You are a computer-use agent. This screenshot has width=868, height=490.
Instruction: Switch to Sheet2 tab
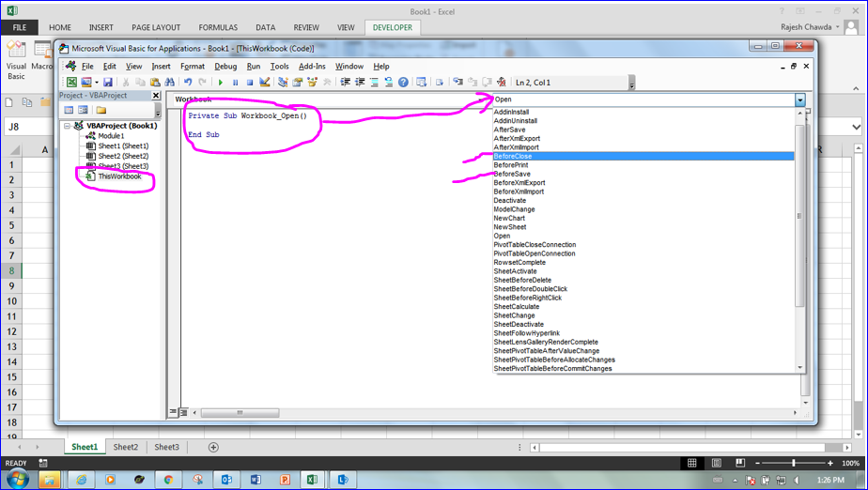coord(126,447)
